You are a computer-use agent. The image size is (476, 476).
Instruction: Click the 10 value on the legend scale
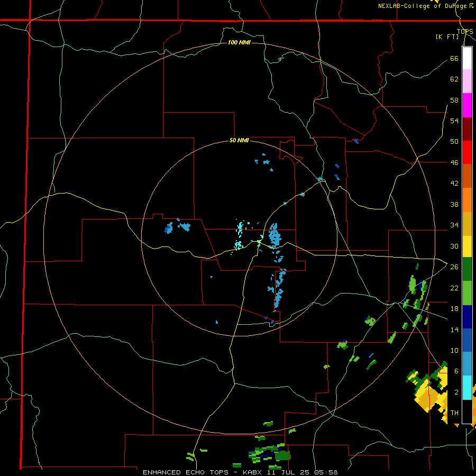(454, 350)
